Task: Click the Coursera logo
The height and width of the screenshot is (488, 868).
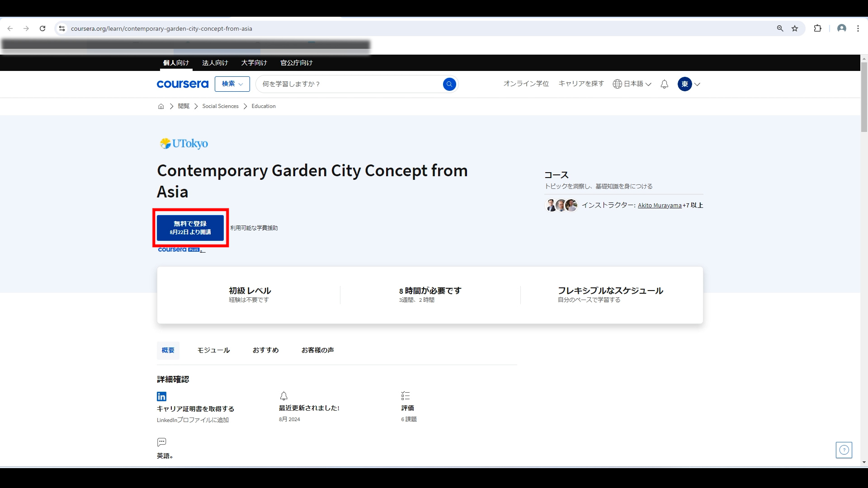Action: point(183,84)
